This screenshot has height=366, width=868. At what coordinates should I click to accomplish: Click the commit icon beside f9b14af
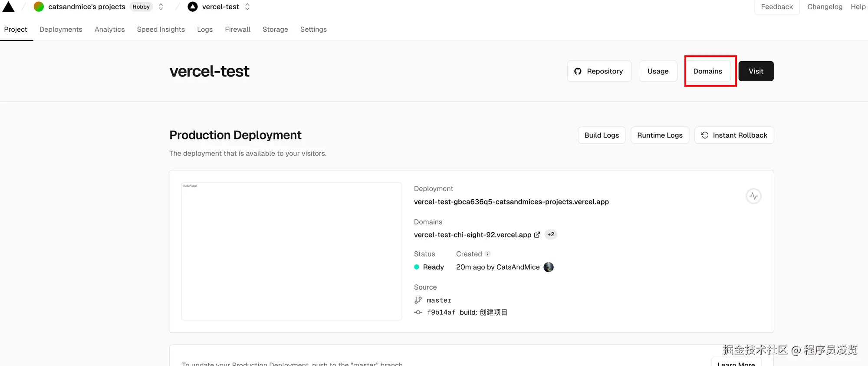click(x=418, y=312)
